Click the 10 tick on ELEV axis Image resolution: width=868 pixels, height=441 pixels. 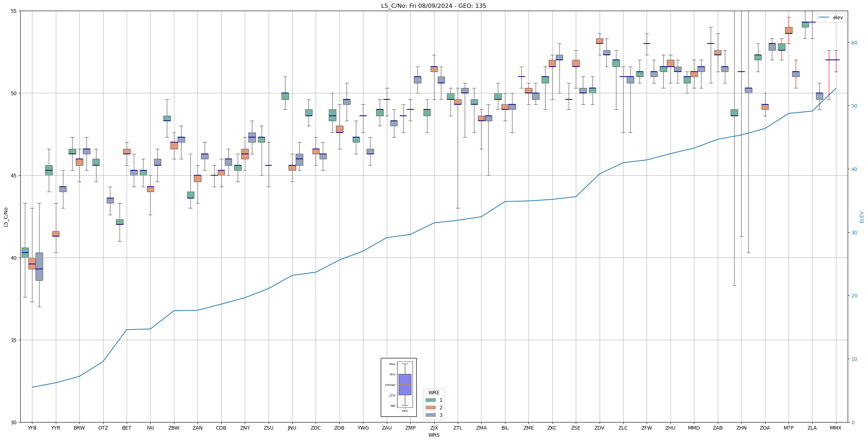pyautogui.click(x=854, y=359)
